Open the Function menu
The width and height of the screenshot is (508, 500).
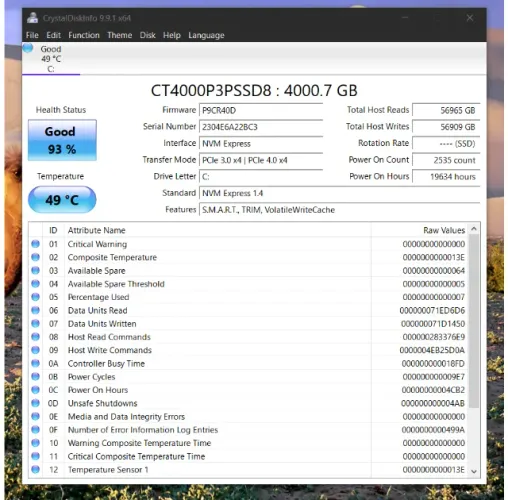[84, 35]
